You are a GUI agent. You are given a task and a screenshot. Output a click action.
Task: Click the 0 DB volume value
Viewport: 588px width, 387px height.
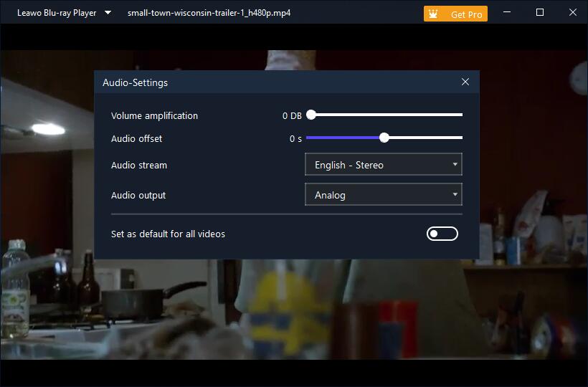tap(292, 116)
